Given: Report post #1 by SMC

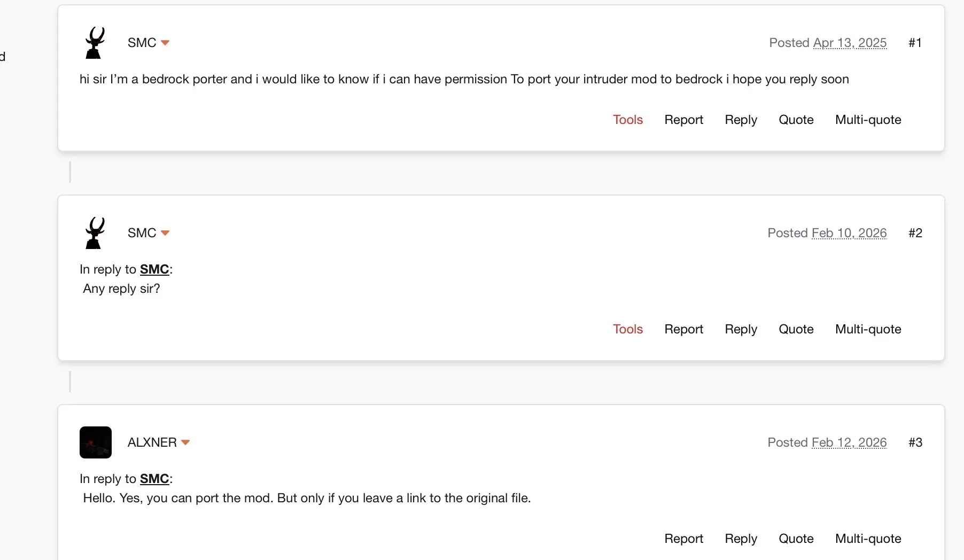Looking at the screenshot, I should (683, 120).
